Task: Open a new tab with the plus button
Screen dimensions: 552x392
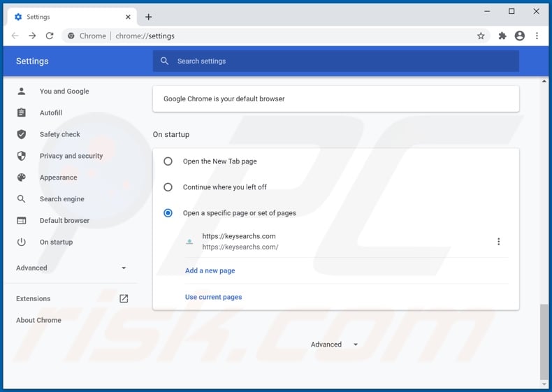Action: click(149, 17)
